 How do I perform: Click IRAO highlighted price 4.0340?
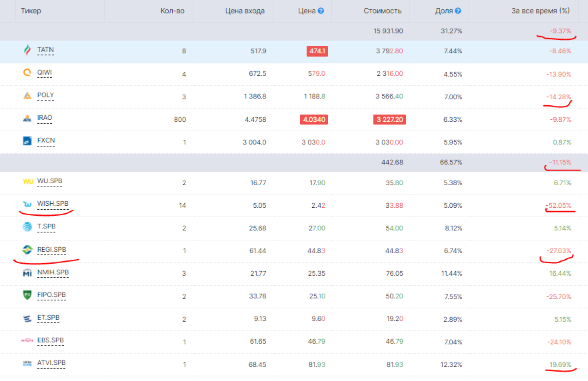(x=314, y=119)
